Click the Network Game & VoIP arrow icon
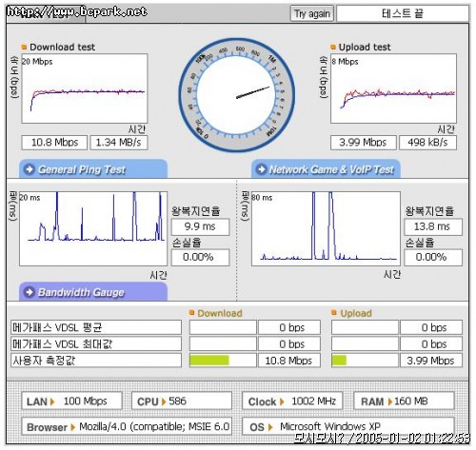This screenshot has height=450, width=476. click(x=262, y=169)
